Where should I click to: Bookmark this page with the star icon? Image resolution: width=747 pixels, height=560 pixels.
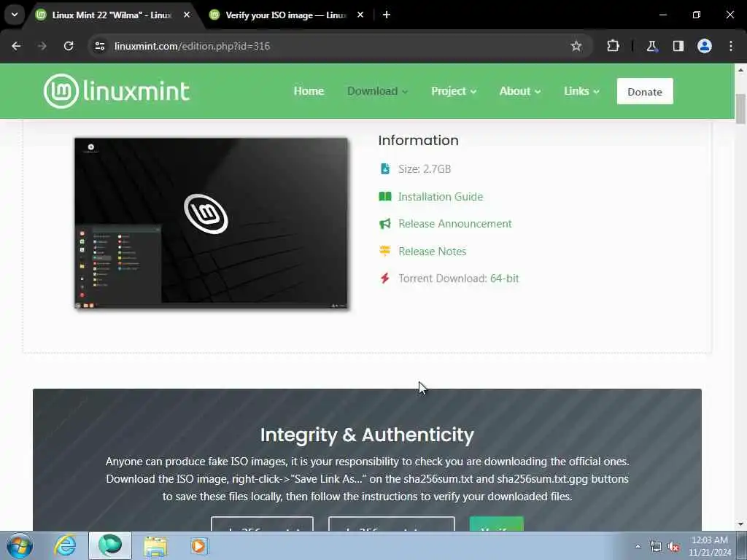coord(576,46)
